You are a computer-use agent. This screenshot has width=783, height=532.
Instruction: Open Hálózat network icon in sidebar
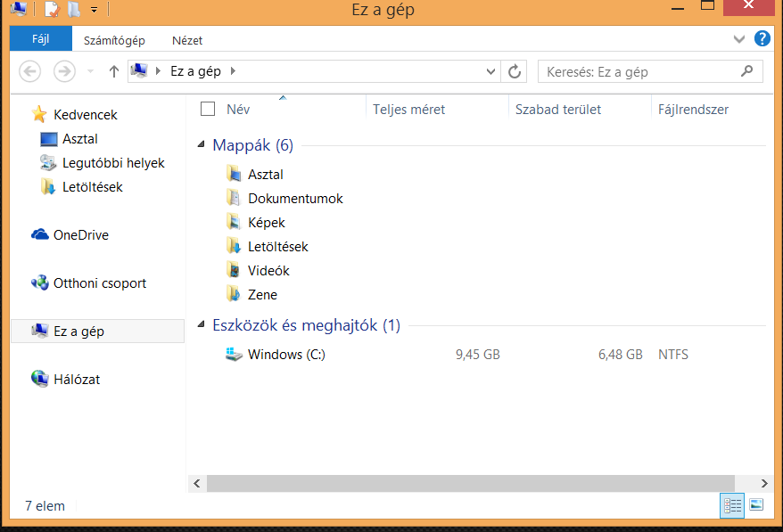pyautogui.click(x=40, y=380)
